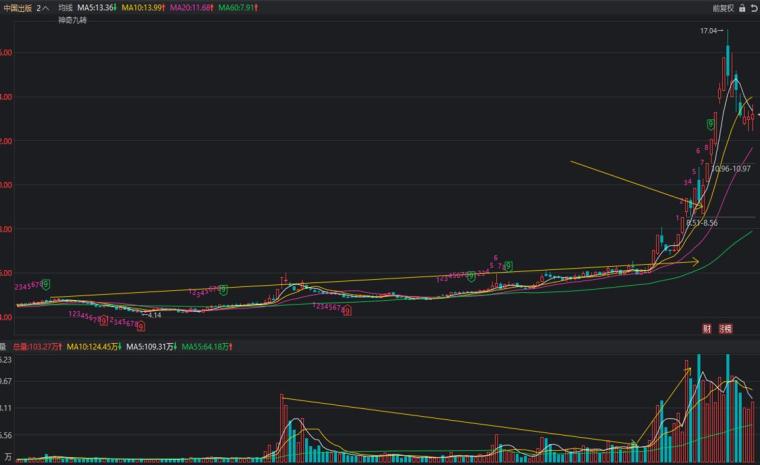Toggle the MA60:7.91 average indicator

236,7
